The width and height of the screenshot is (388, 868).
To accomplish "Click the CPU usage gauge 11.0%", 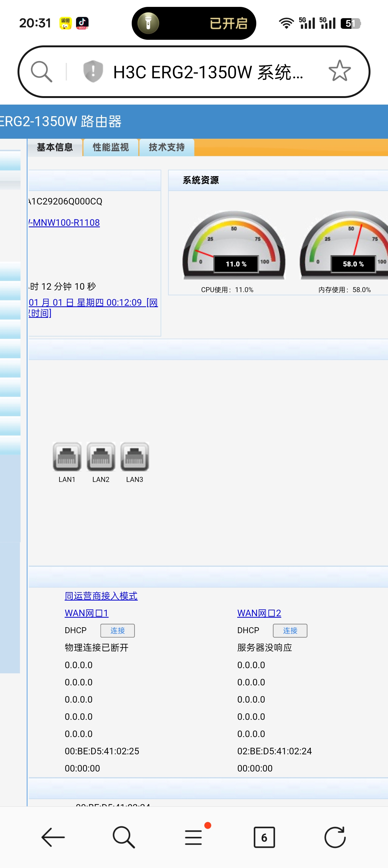I will pyautogui.click(x=234, y=245).
